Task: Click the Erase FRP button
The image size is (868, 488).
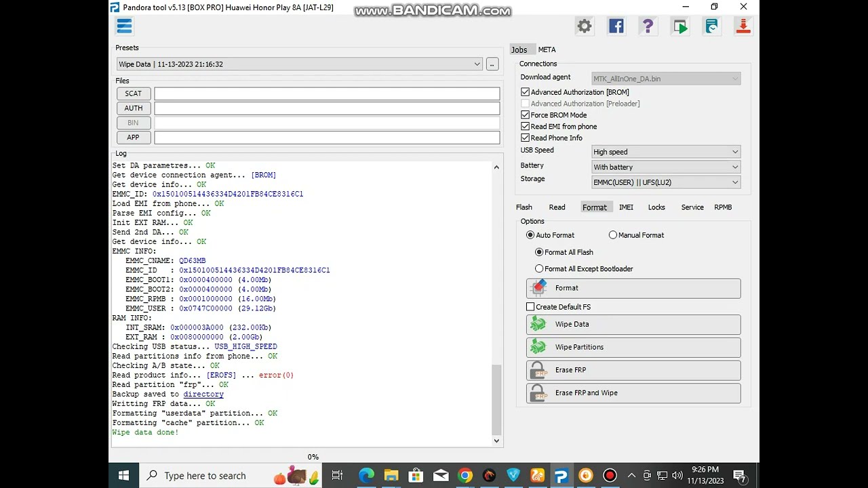Action: (633, 370)
